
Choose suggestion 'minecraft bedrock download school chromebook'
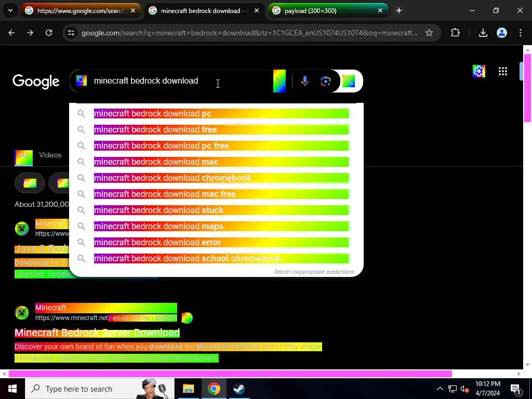pos(216,259)
